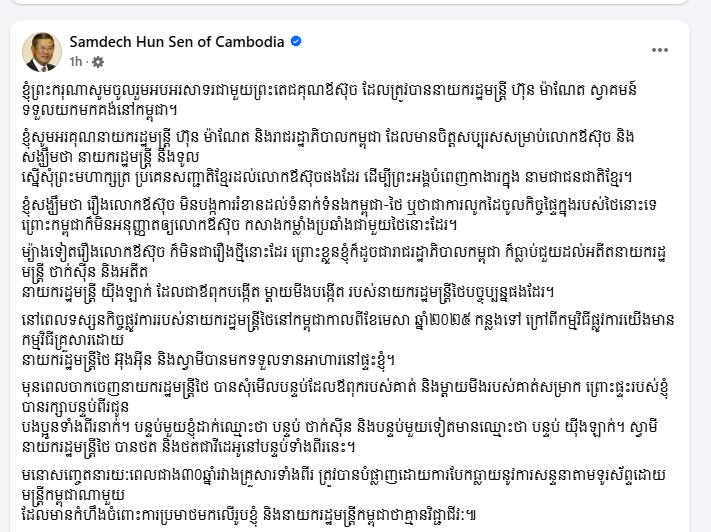Click the line mentioning អ៊ុងអ៊ីន
The image size is (711, 532).
point(209,360)
